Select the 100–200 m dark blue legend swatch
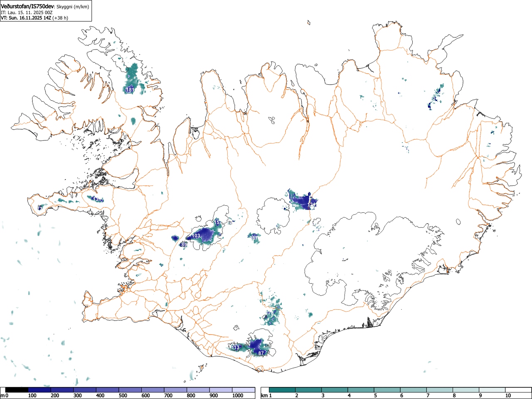Image resolution: width=532 pixels, height=399 pixels. (x=39, y=390)
